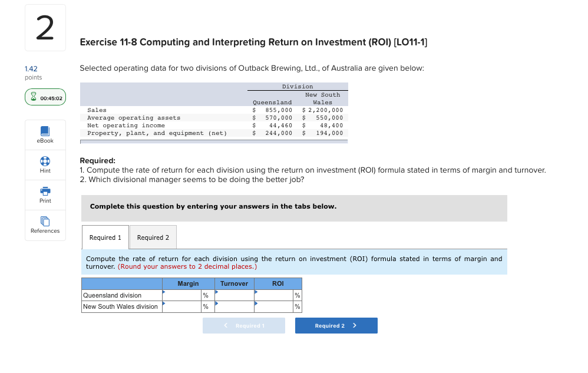Screen dimensions: 588x373
Task: Click the disabled Required 1 back button
Action: click(243, 325)
